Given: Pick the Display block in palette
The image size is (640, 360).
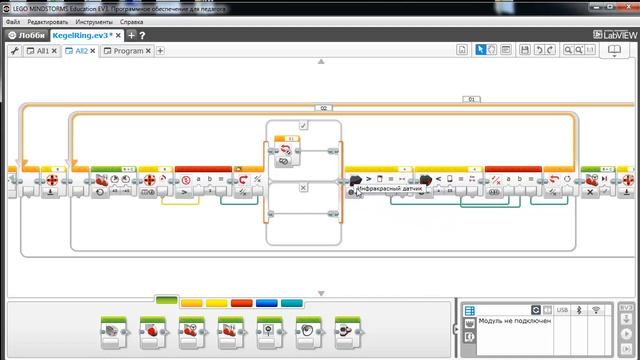Looking at the screenshot, I should click(269, 333).
